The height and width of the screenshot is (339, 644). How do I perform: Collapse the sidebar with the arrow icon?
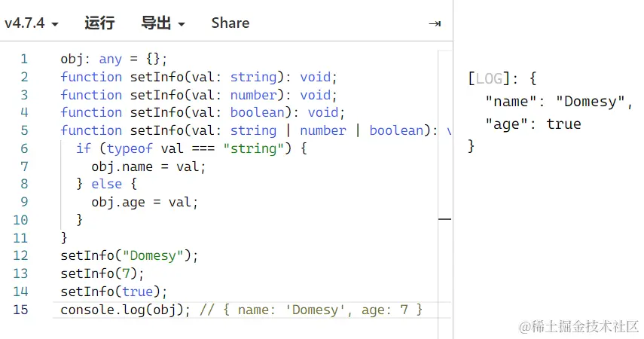[x=435, y=24]
